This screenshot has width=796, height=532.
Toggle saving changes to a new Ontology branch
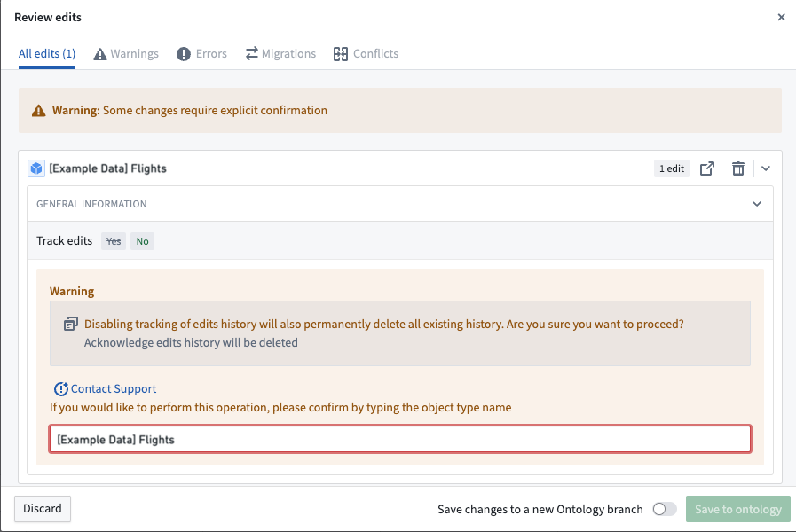(x=665, y=509)
